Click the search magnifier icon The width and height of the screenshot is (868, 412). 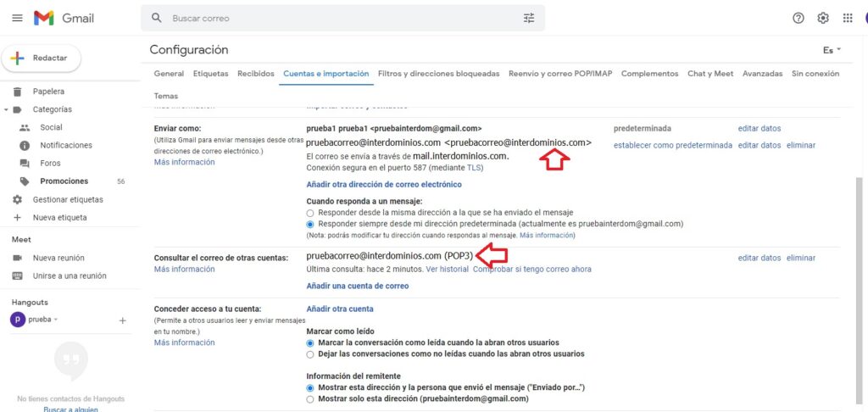pos(157,18)
